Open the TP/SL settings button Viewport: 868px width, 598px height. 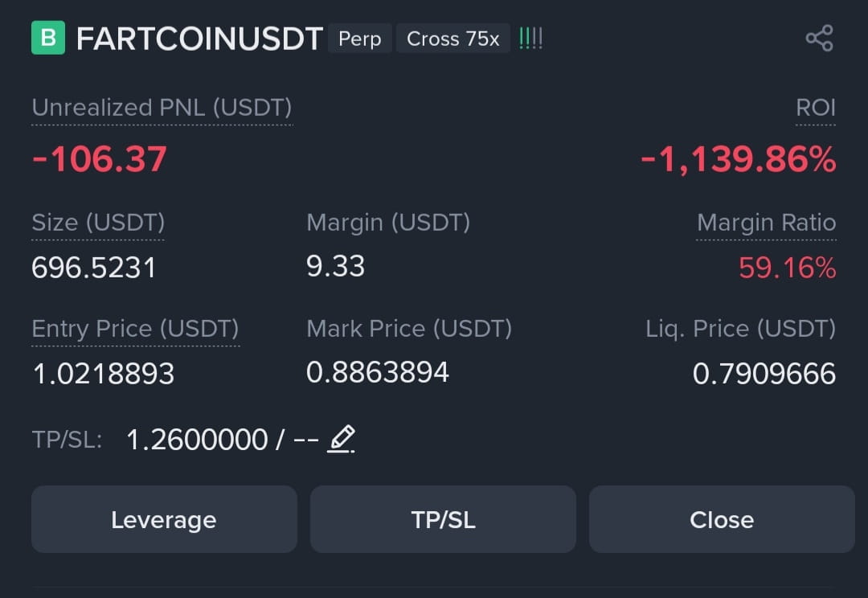pyautogui.click(x=443, y=519)
